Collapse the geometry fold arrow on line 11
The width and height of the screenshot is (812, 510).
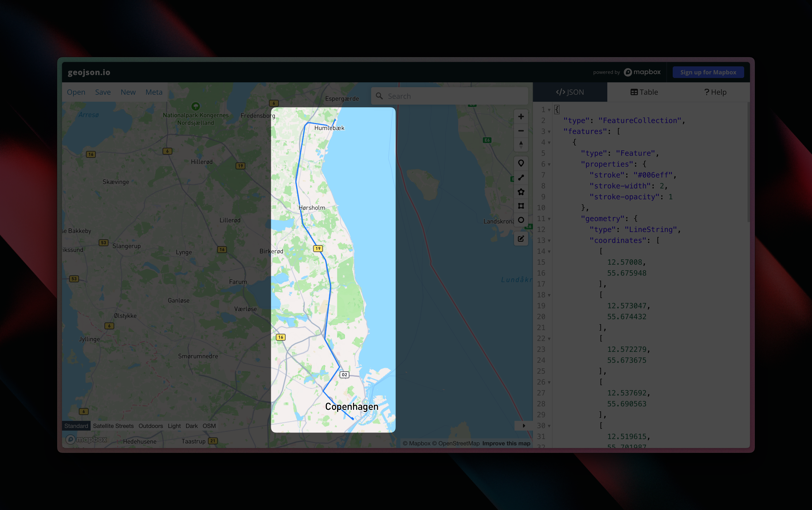pos(549,219)
